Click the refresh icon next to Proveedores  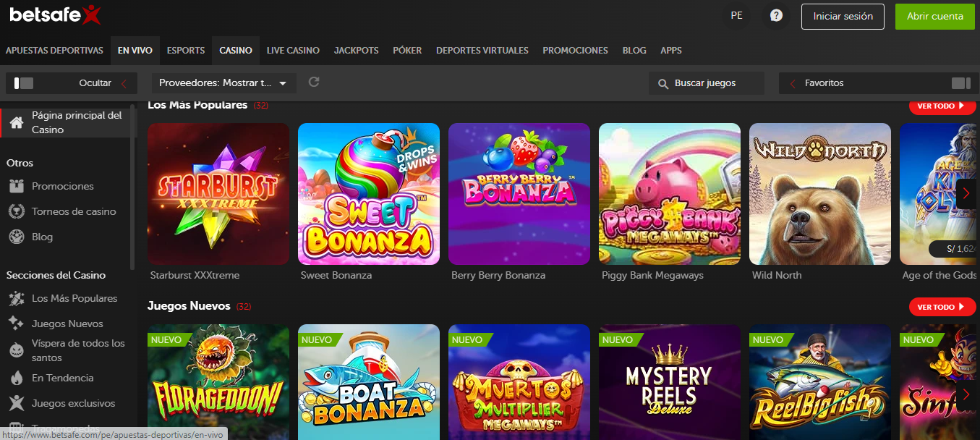(313, 82)
